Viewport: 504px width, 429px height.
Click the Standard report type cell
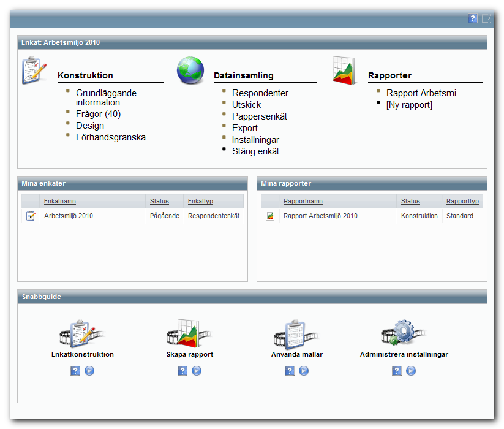[x=460, y=216]
